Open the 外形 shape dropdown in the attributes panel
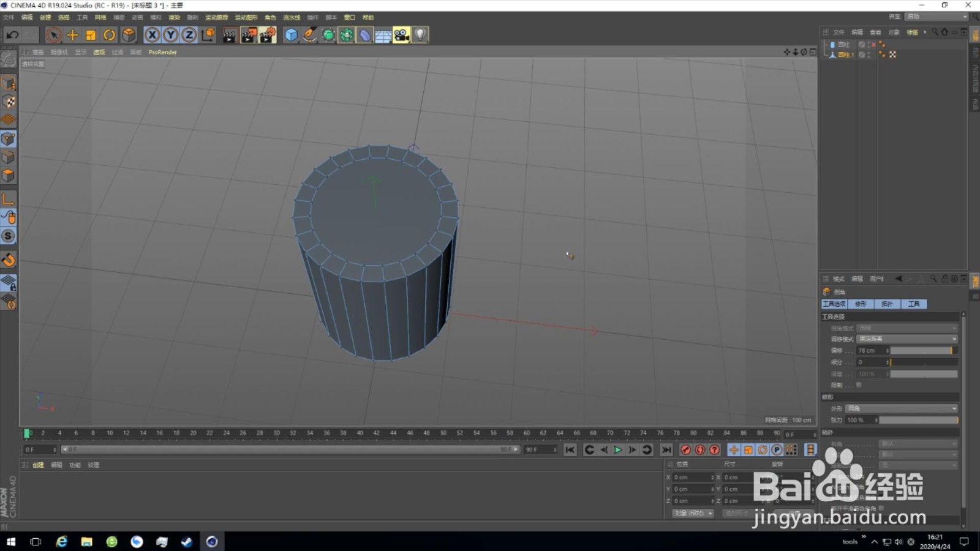This screenshot has height=551, width=980. [901, 408]
